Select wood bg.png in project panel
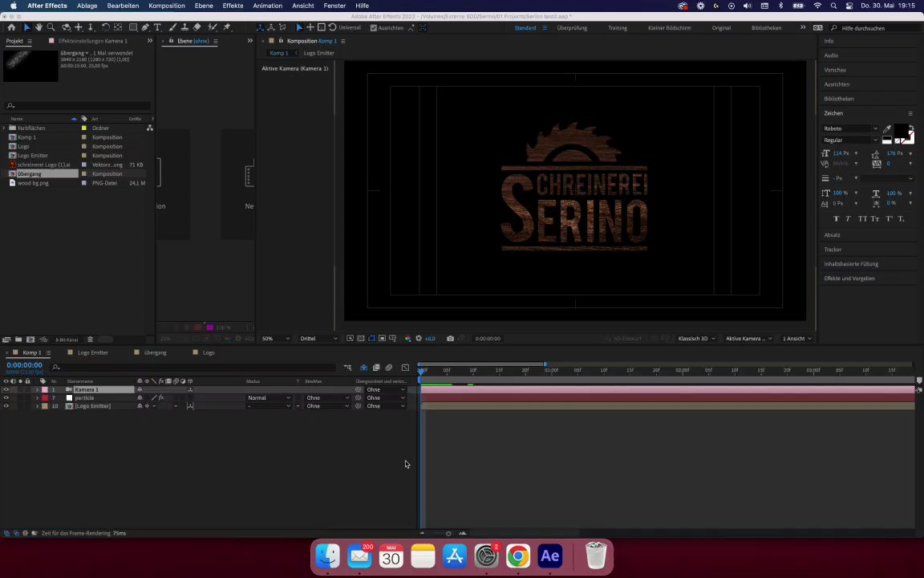924x578 pixels. (x=33, y=183)
